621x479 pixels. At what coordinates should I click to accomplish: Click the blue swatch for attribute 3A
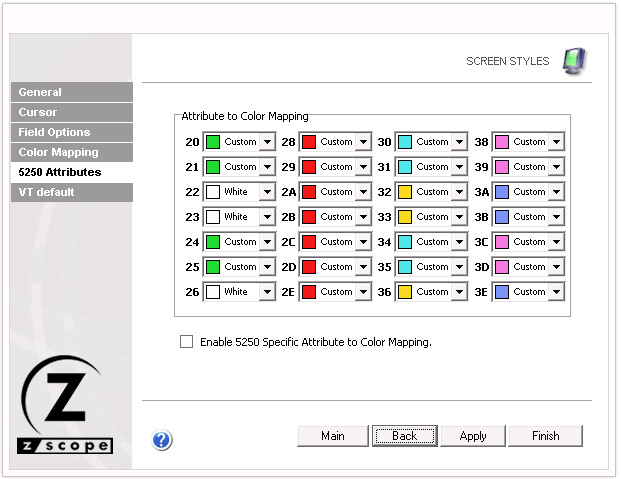click(x=502, y=192)
